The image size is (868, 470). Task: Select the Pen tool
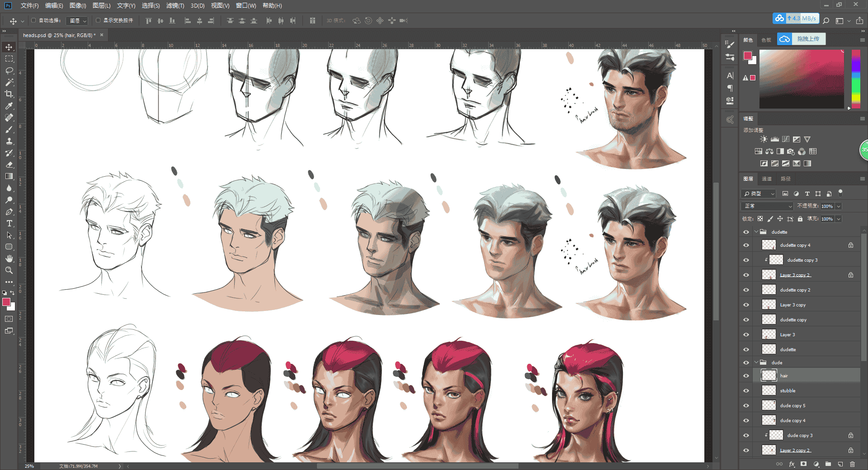9,211
